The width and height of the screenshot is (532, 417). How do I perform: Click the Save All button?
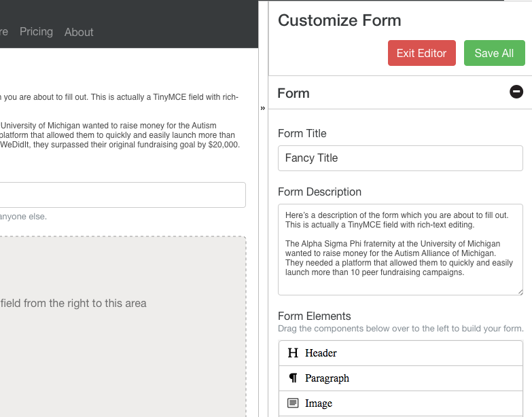[x=494, y=53]
